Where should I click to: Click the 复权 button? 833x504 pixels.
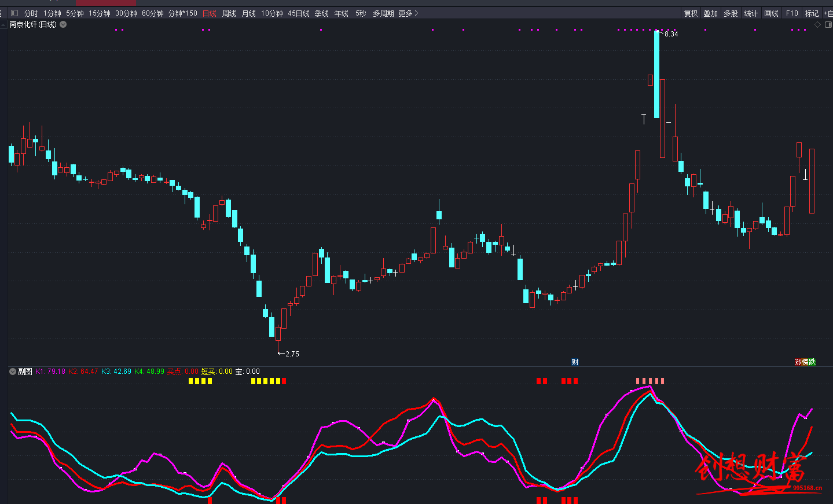pos(691,13)
